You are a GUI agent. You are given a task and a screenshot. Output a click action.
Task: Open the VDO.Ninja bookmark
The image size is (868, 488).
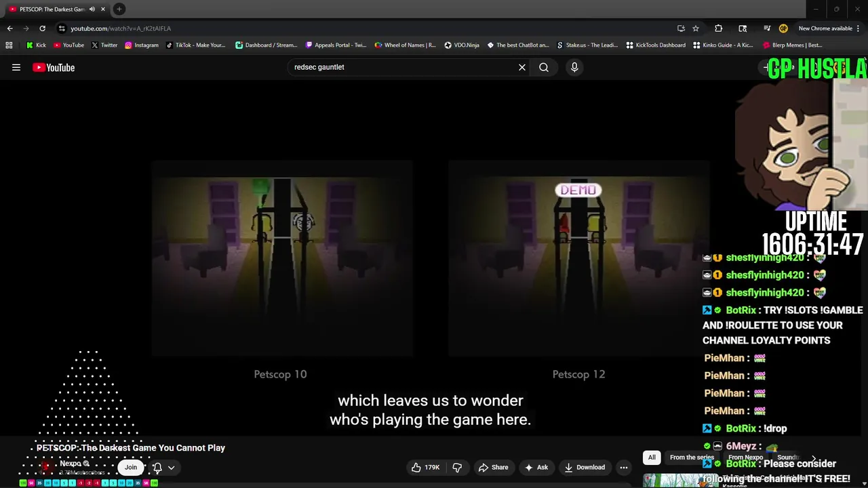(462, 45)
